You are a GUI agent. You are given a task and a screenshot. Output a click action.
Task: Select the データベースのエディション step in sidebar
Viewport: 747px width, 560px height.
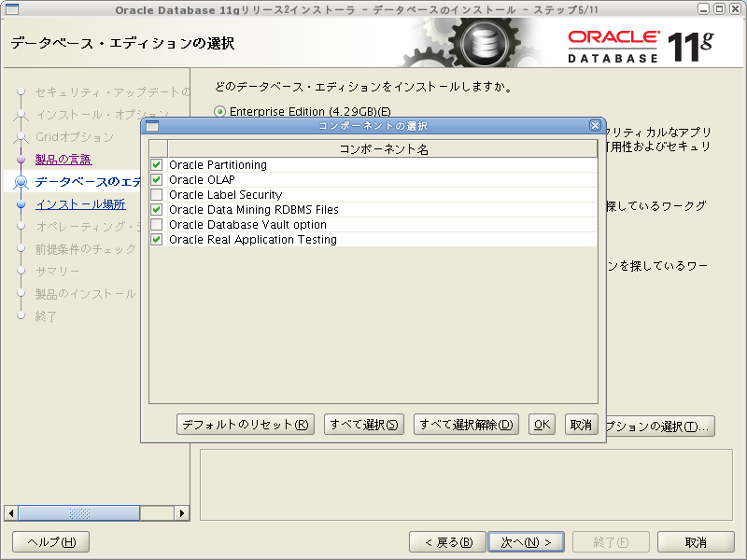pyautogui.click(x=88, y=182)
